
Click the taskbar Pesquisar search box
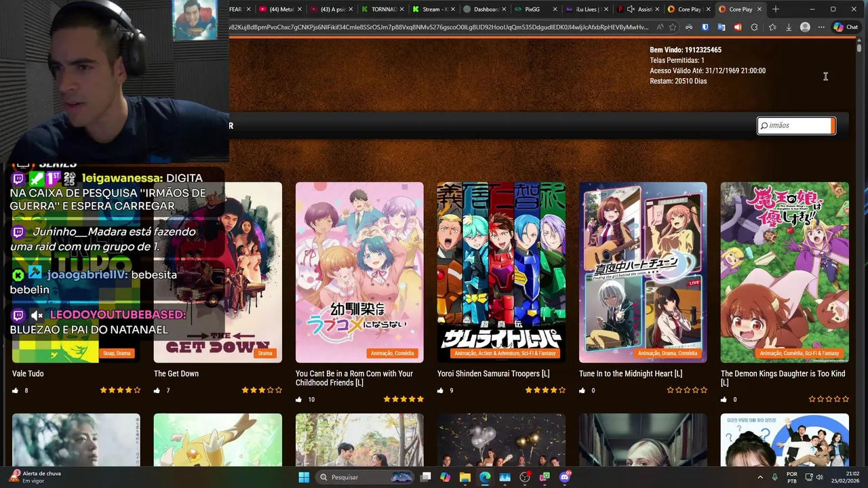366,477
